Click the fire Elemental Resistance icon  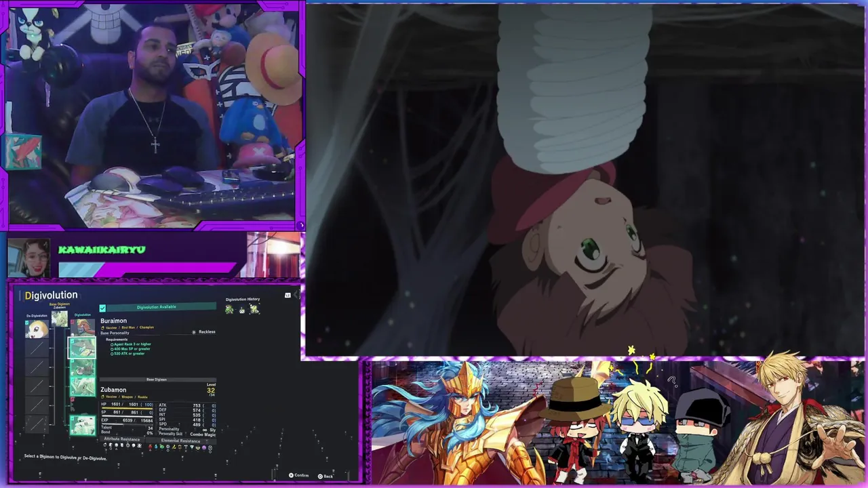[150, 447]
